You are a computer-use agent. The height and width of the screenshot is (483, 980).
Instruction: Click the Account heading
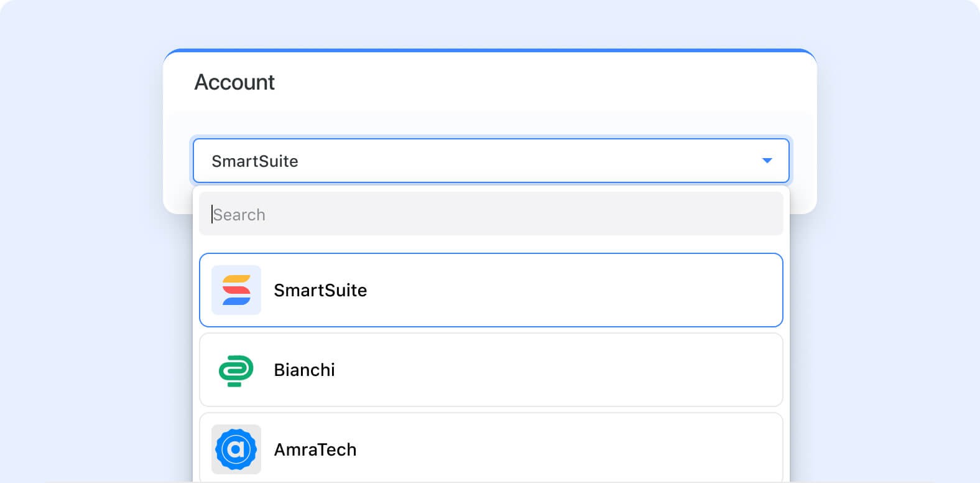[x=234, y=82]
